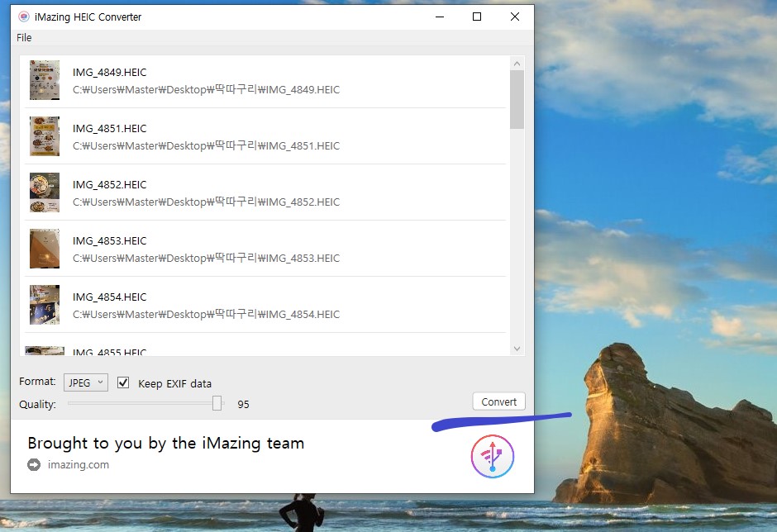Uncheck the Keep EXIF data checkbox
Screen dimensions: 777x532
pyautogui.click(x=123, y=382)
